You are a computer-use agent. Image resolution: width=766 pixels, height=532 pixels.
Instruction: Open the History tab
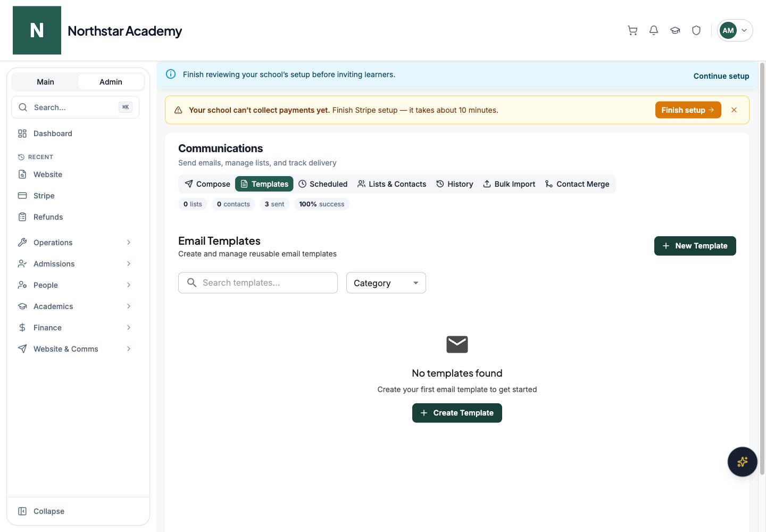(x=455, y=184)
